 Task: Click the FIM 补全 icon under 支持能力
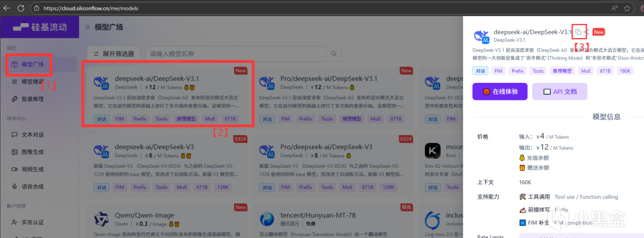coord(522,223)
